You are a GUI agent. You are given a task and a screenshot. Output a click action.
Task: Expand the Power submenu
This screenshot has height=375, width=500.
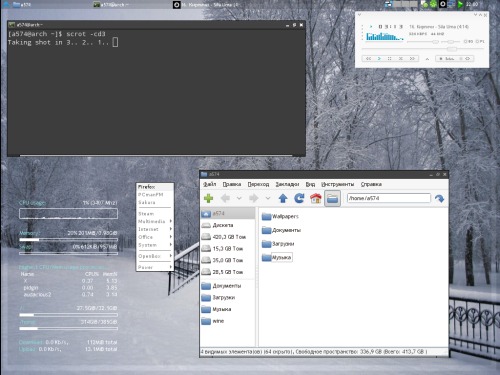pos(155,267)
